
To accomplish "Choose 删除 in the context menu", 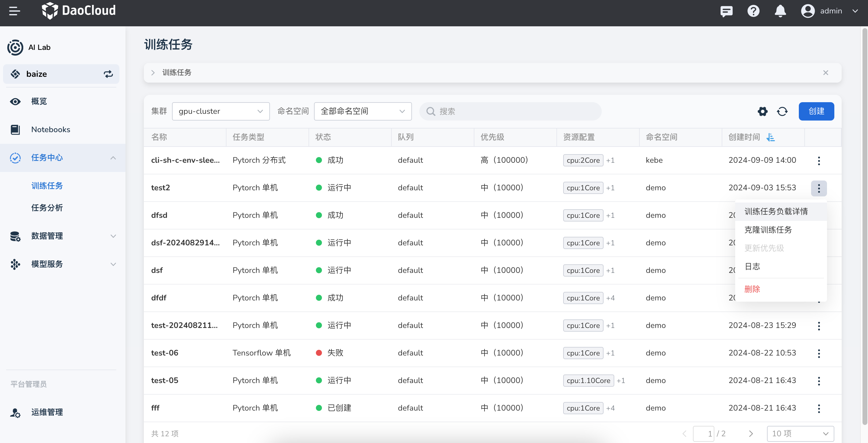I will [x=752, y=289].
